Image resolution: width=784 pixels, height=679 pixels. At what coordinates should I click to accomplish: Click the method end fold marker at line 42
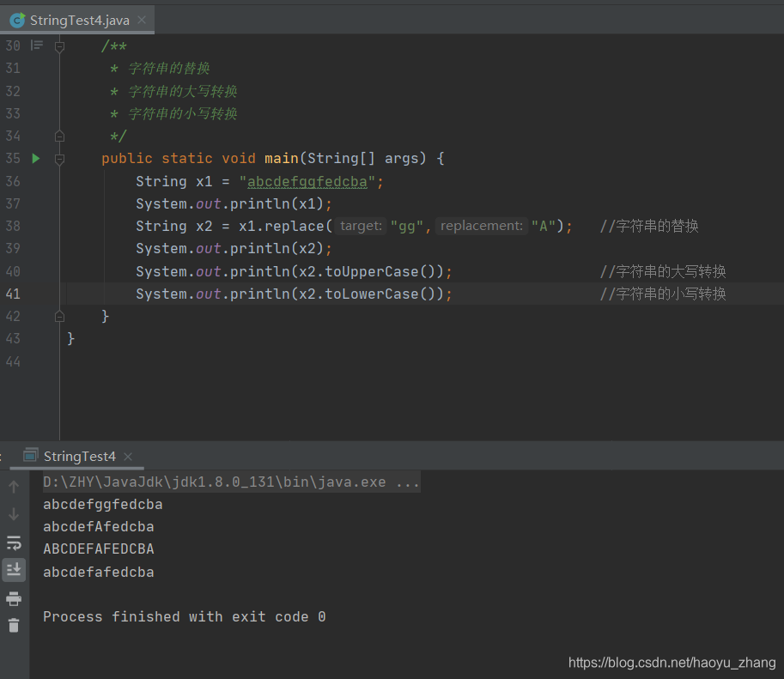click(59, 317)
